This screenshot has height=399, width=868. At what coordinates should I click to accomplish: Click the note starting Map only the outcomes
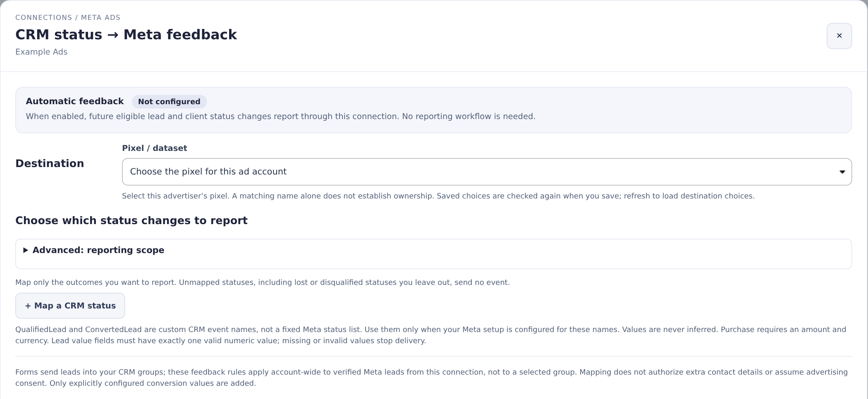[x=263, y=282]
